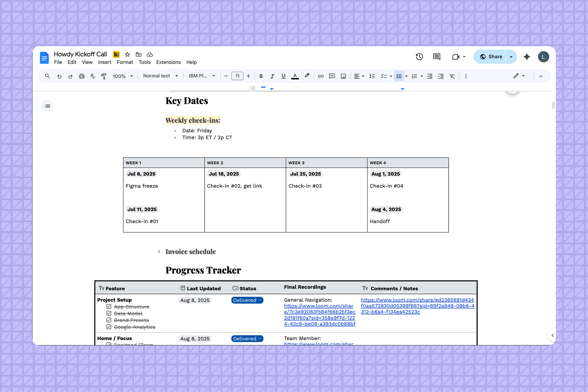
Task: Open Project Setup Delivered status dropdown
Action: 247,300
